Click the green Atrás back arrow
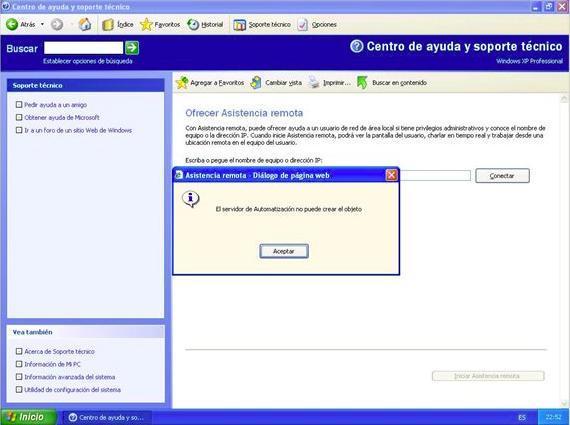Image resolution: width=570 pixels, height=425 pixels. click(12, 24)
